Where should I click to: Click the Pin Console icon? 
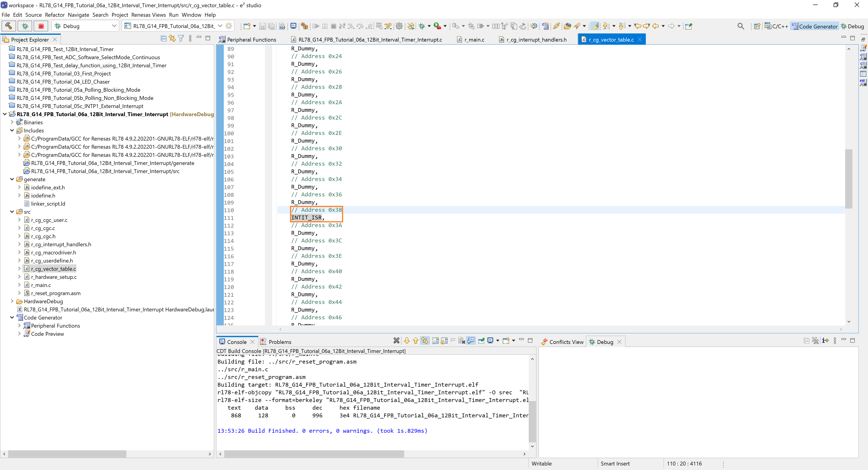click(x=481, y=341)
